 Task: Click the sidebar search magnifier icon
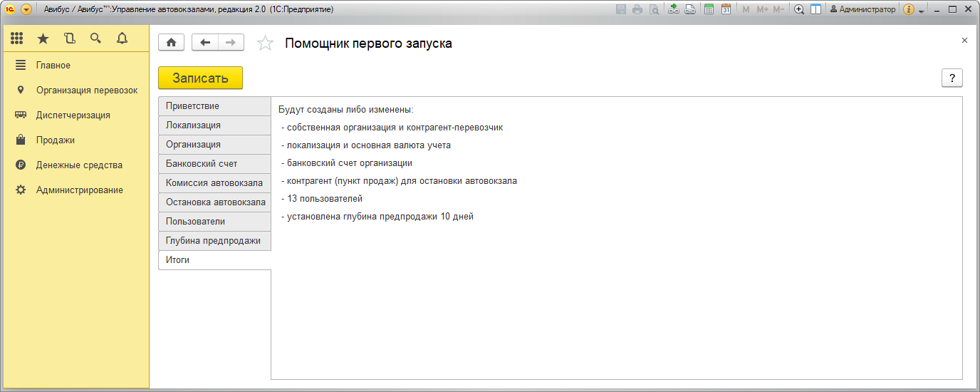[x=95, y=38]
